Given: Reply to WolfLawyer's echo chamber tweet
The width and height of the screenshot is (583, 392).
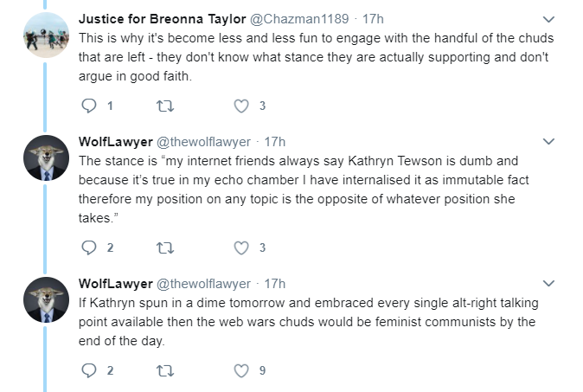Looking at the screenshot, I should pyautogui.click(x=89, y=247).
